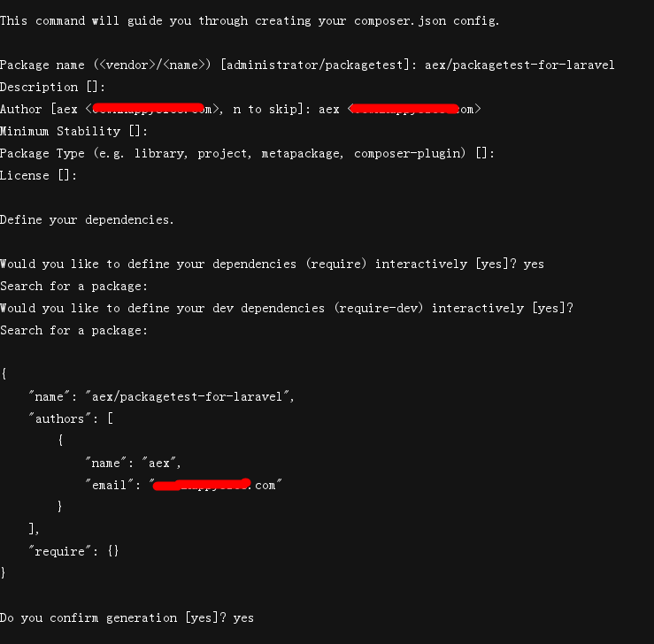Click the first red redaction bar in Author line
654x644 pixels.
148,109
